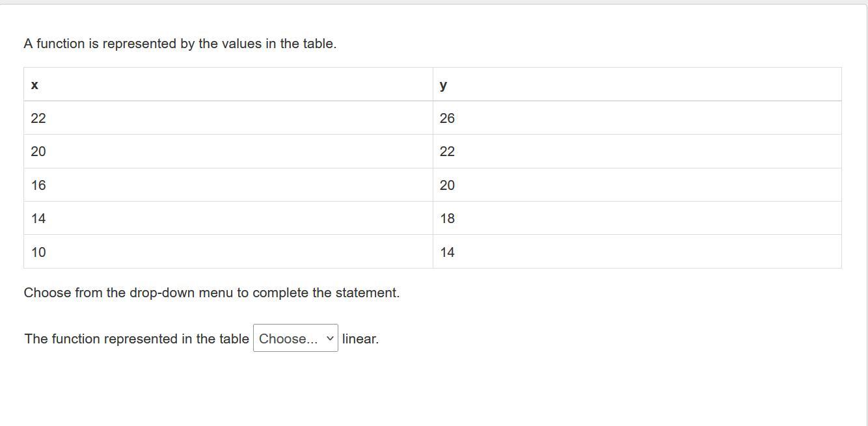The image size is (868, 426).
Task: Select the x cell containing 16
Action: click(38, 185)
